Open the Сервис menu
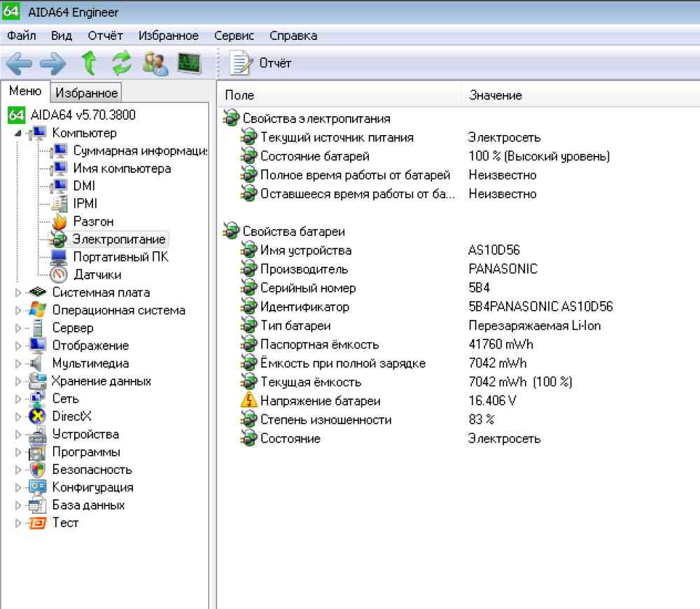Screen dimensions: 700x609 point(234,36)
